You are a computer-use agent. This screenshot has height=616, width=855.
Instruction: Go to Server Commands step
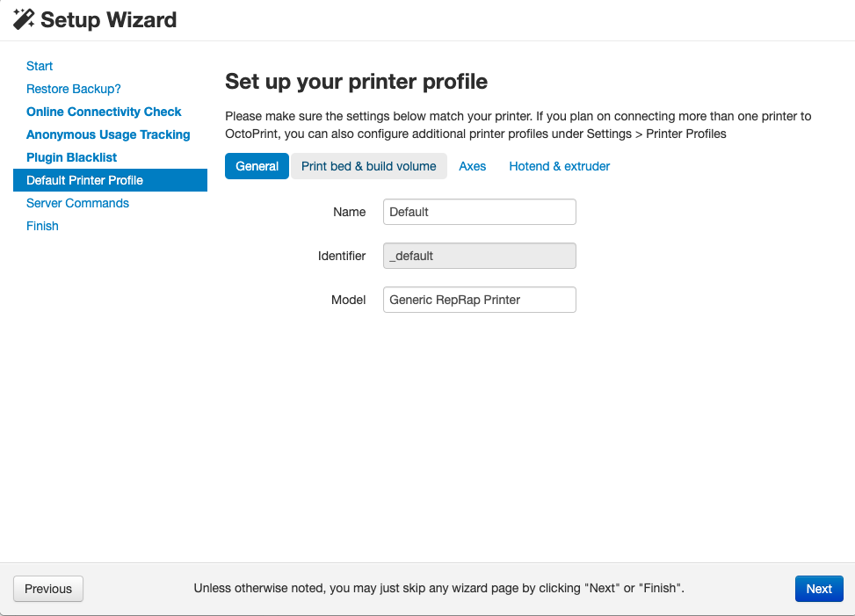pos(77,203)
